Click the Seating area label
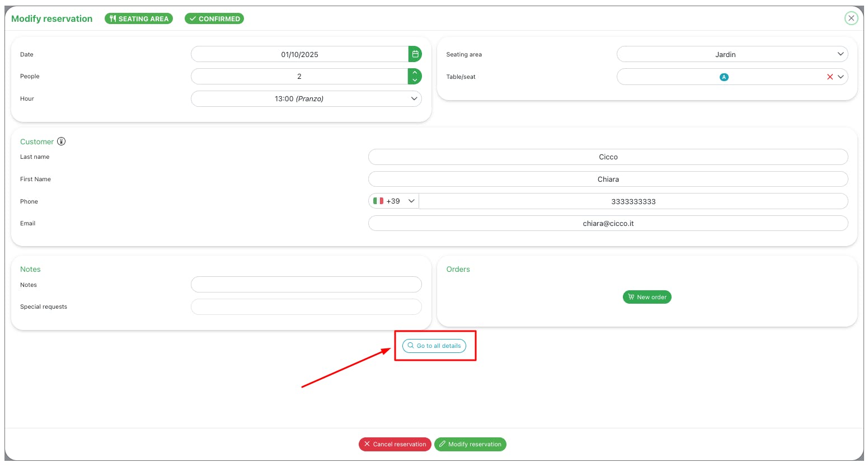 tap(464, 54)
